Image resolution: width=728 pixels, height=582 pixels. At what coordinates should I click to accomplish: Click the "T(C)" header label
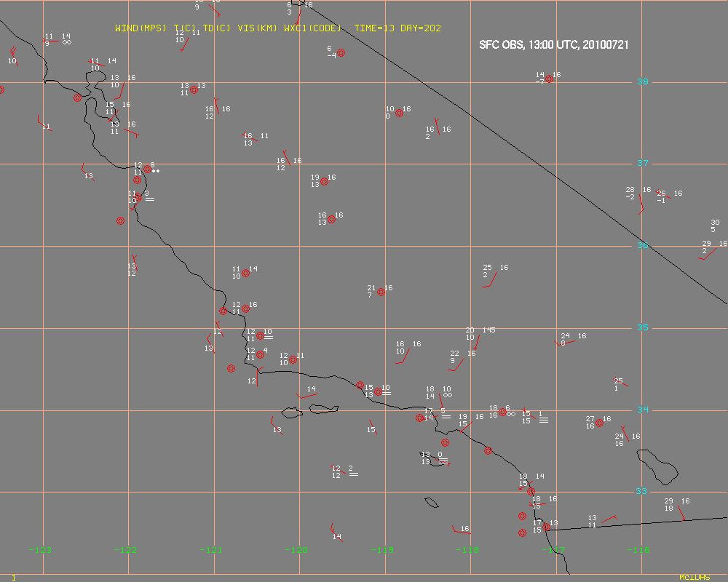[185, 28]
